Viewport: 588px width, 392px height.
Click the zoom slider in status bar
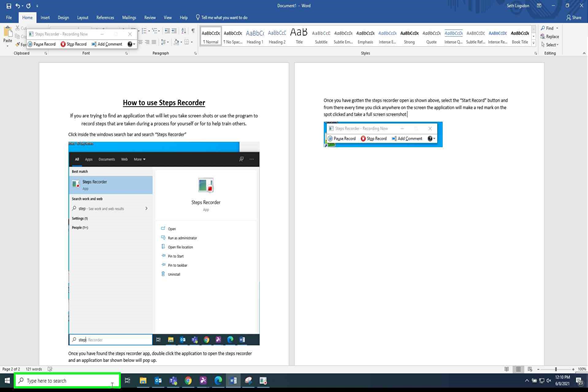pyautogui.click(x=556, y=369)
